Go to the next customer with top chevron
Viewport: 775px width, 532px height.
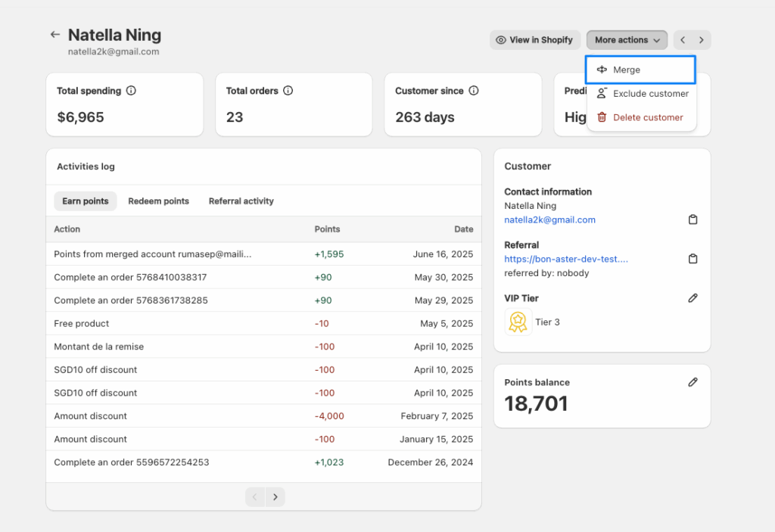(702, 40)
